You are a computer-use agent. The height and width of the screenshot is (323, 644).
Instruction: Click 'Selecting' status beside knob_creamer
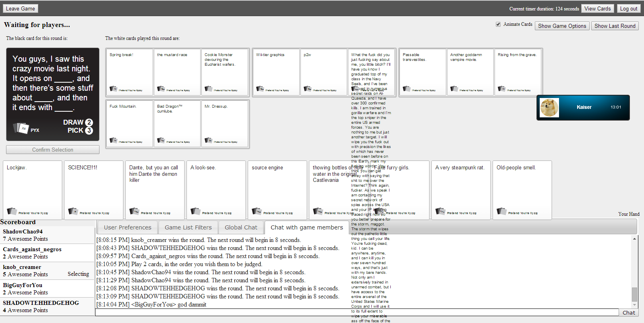78,274
